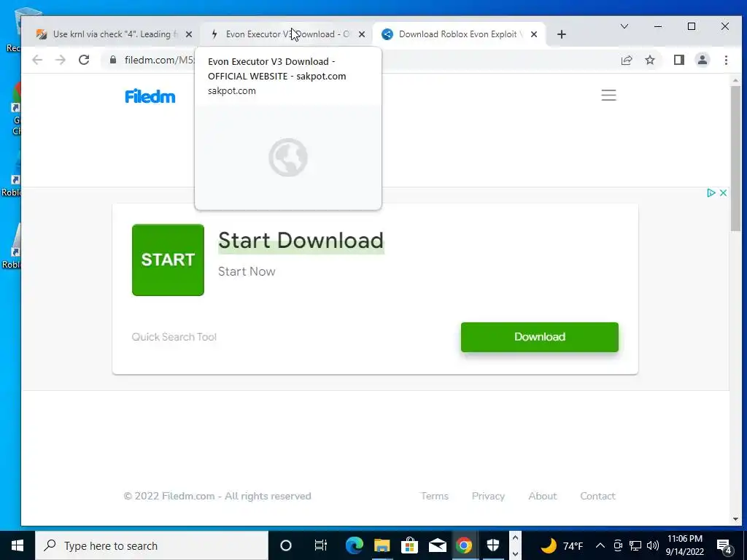
Task: Close the Download Roblox Evon Exploit tab
Action: click(534, 34)
